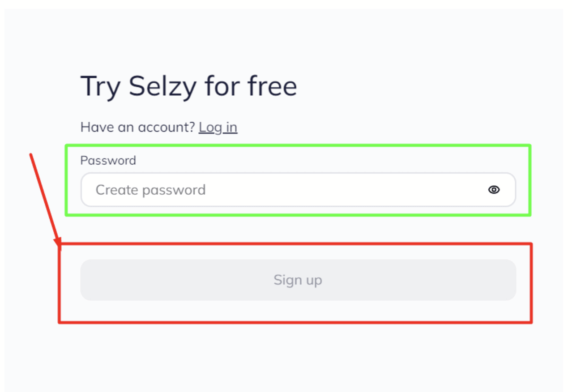572x392 pixels.
Task: Submit the form via Sign up
Action: [298, 280]
